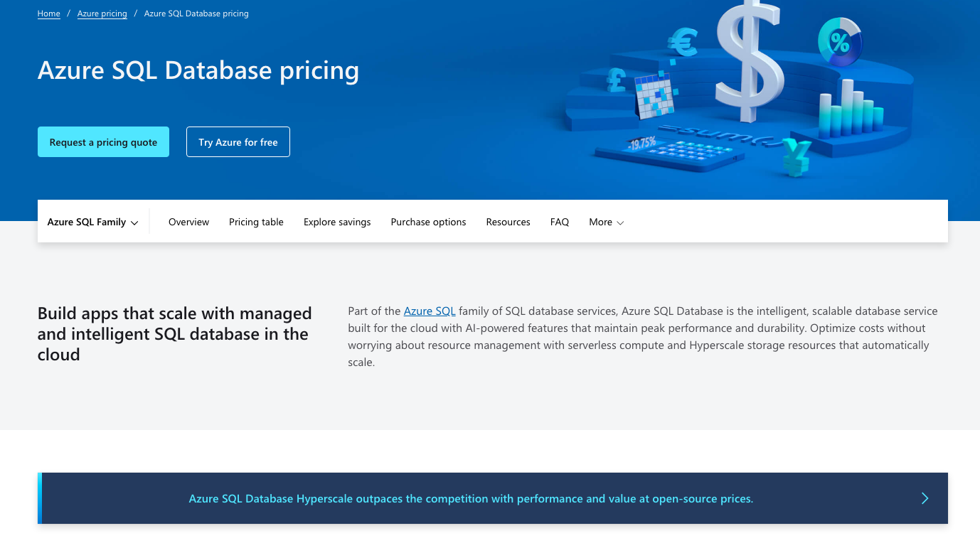The width and height of the screenshot is (980, 548).
Task: Jump to the Pricing table section
Action: click(x=256, y=222)
